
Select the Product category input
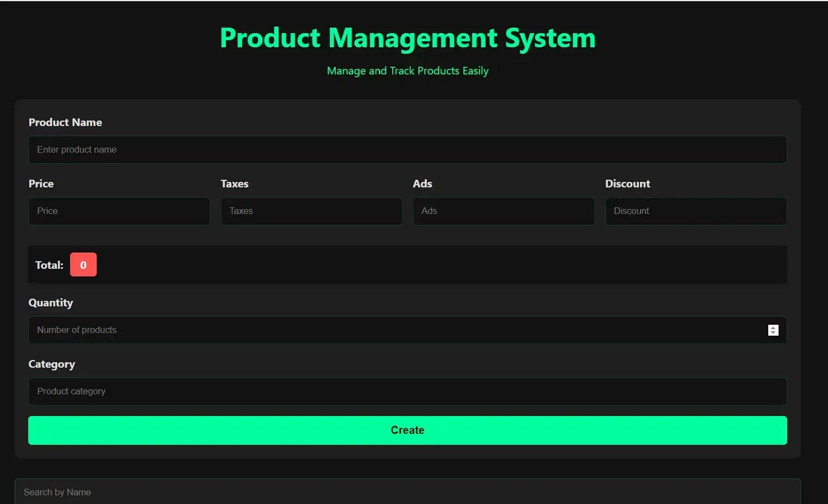tap(407, 392)
